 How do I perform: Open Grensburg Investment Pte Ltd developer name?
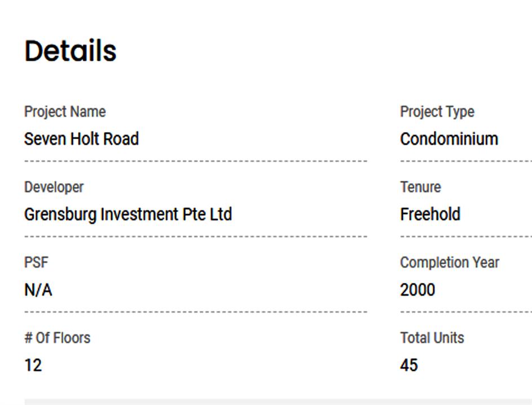[x=128, y=215]
